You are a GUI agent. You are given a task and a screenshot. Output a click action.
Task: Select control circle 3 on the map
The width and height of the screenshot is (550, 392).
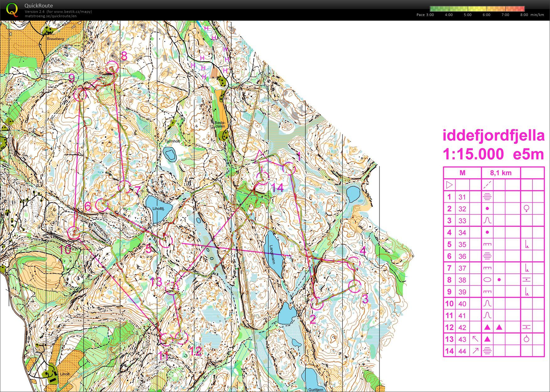point(355,286)
